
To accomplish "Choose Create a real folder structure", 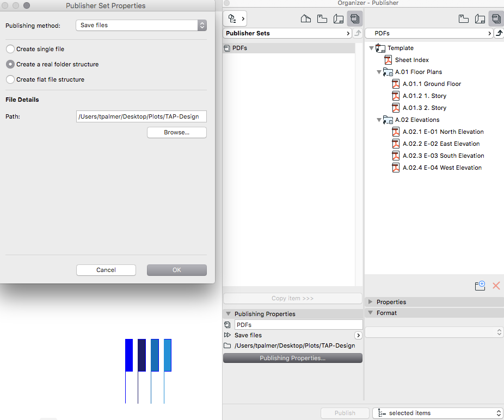I will [x=10, y=64].
